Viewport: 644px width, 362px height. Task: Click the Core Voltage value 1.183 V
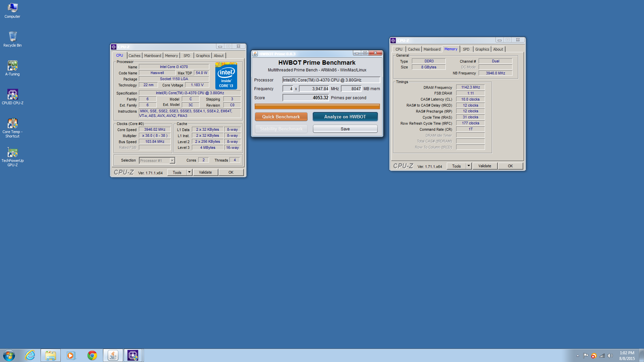pos(197,85)
